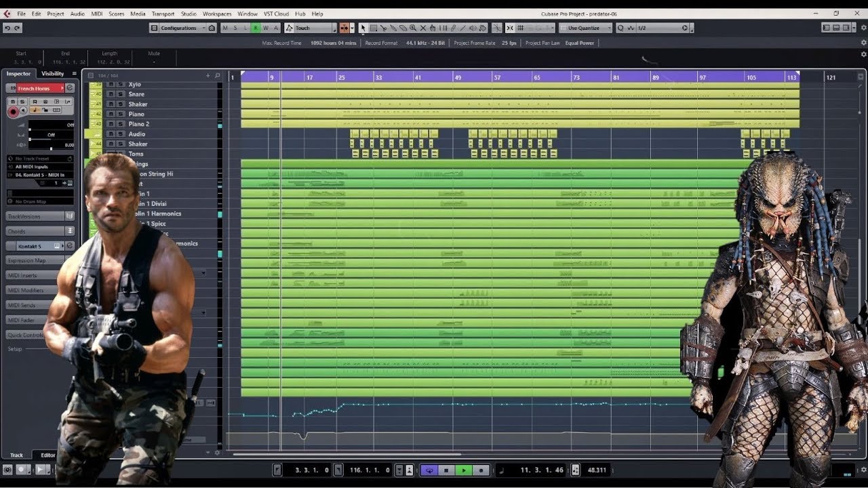This screenshot has height=488, width=868.
Task: Select the Zoom magnifier tool
Action: click(x=413, y=28)
